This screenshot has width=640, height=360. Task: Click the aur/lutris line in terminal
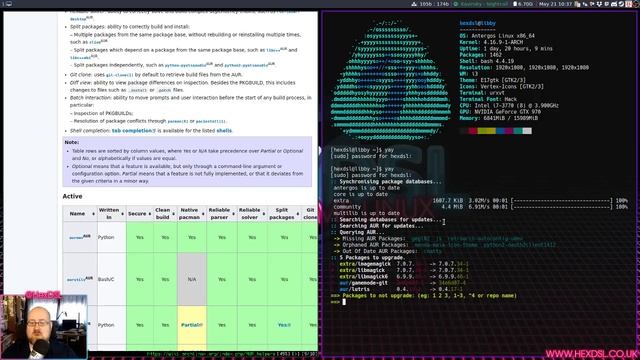402,289
